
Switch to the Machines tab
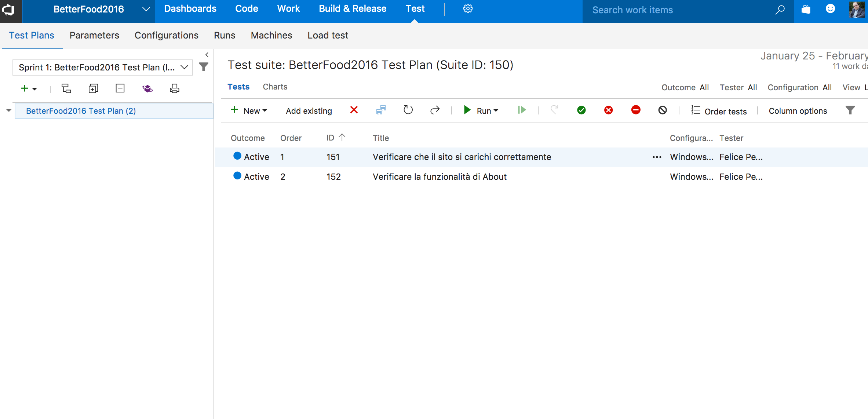coord(271,35)
